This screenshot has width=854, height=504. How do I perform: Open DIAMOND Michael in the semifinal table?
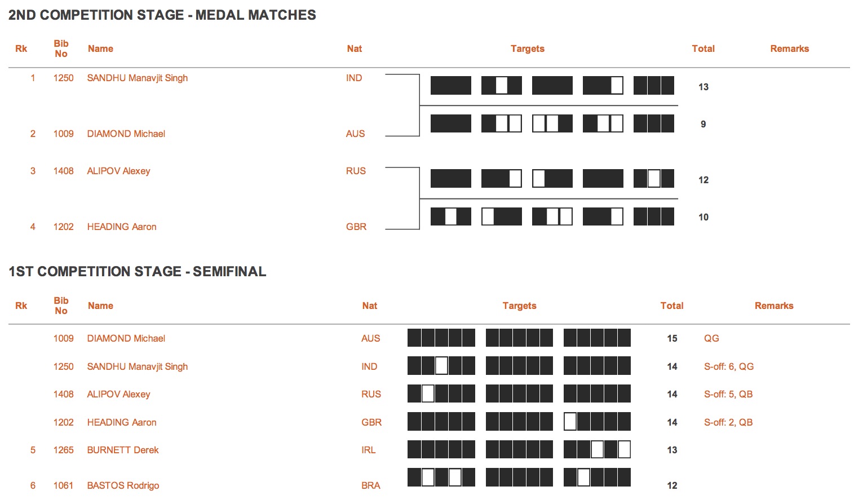click(x=126, y=338)
